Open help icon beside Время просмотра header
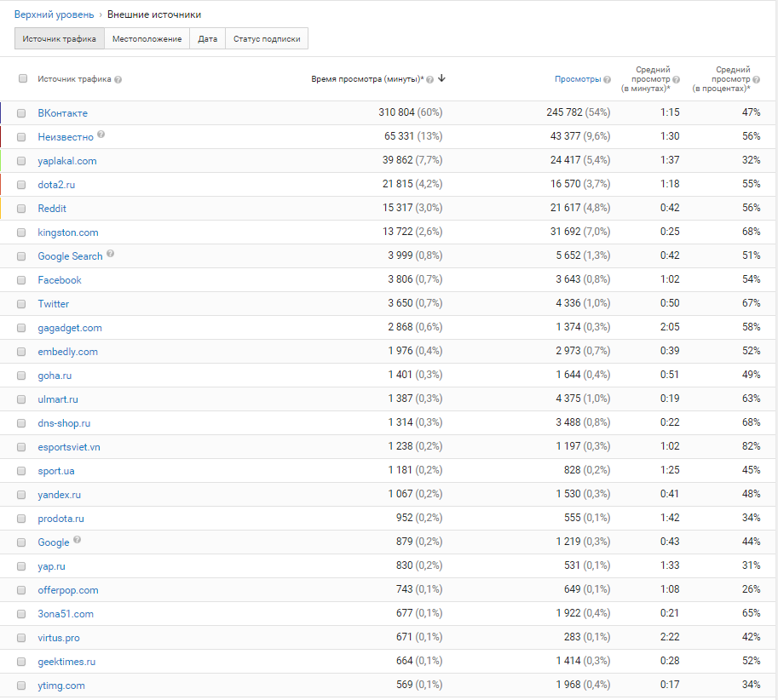The image size is (778, 700). click(429, 79)
